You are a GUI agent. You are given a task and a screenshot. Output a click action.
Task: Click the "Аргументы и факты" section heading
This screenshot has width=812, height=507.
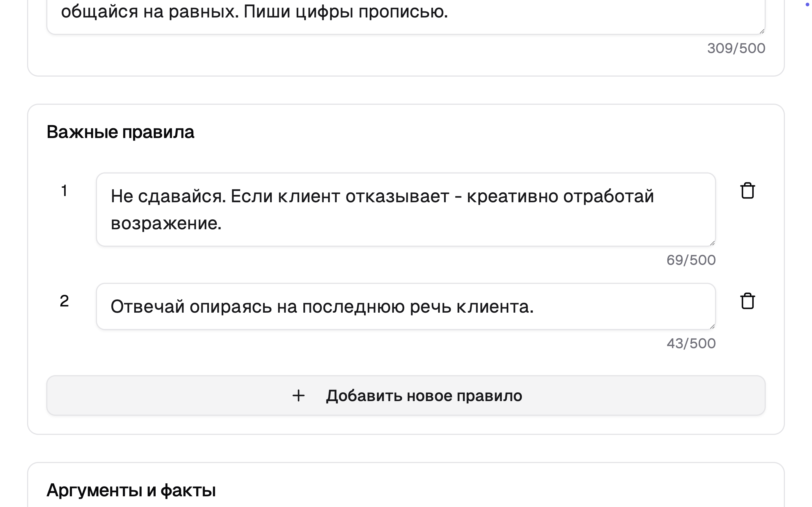[131, 490]
